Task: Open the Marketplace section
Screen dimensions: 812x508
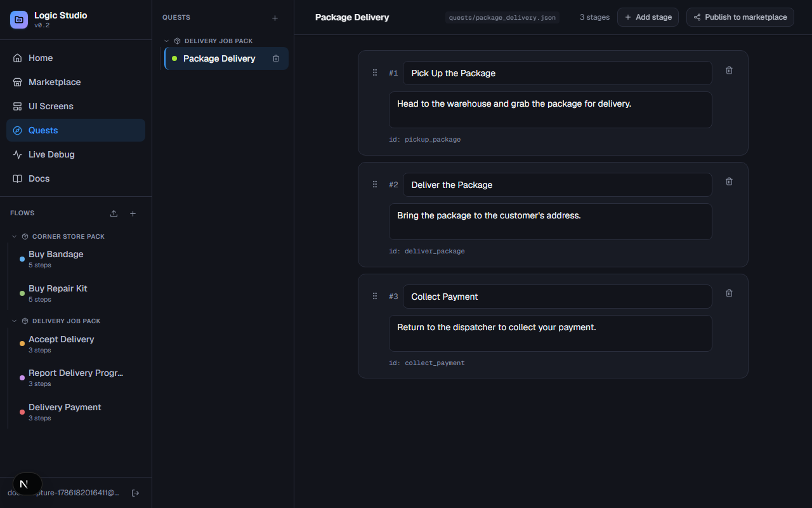Action: pos(76,82)
